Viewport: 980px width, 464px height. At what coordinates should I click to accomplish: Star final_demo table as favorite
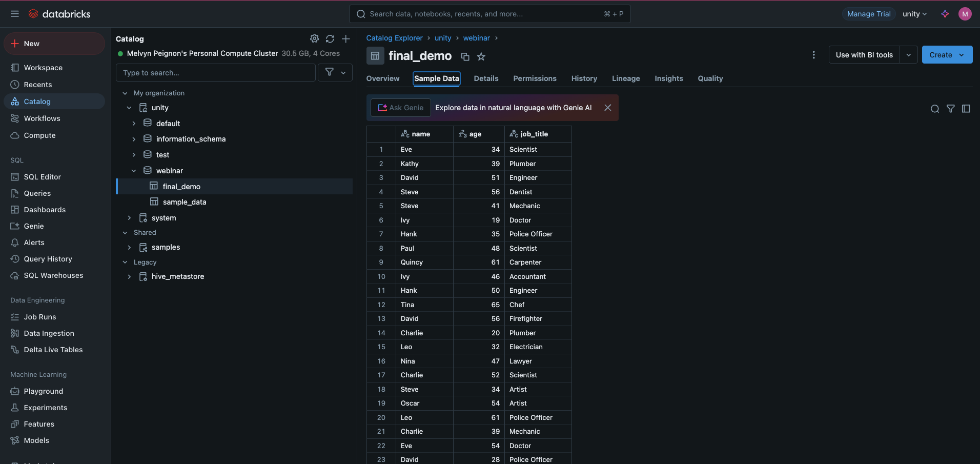481,57
